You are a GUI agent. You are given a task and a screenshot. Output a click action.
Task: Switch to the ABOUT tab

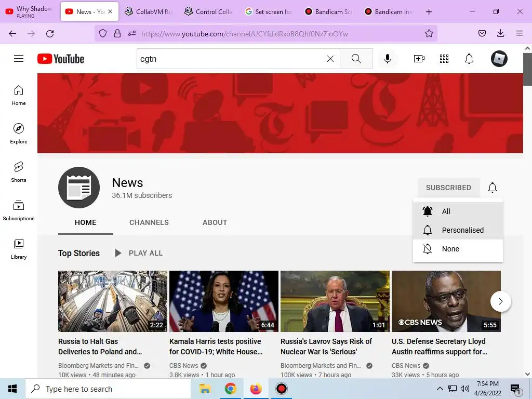[215, 222]
